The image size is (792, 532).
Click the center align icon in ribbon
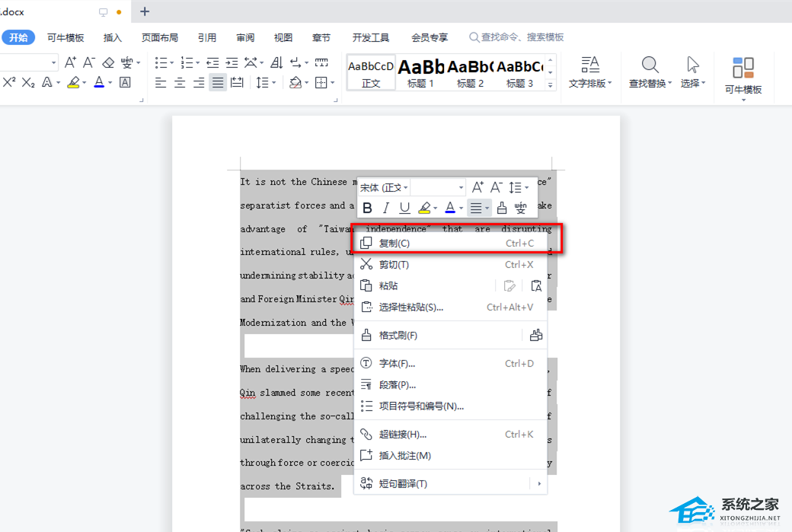point(180,83)
